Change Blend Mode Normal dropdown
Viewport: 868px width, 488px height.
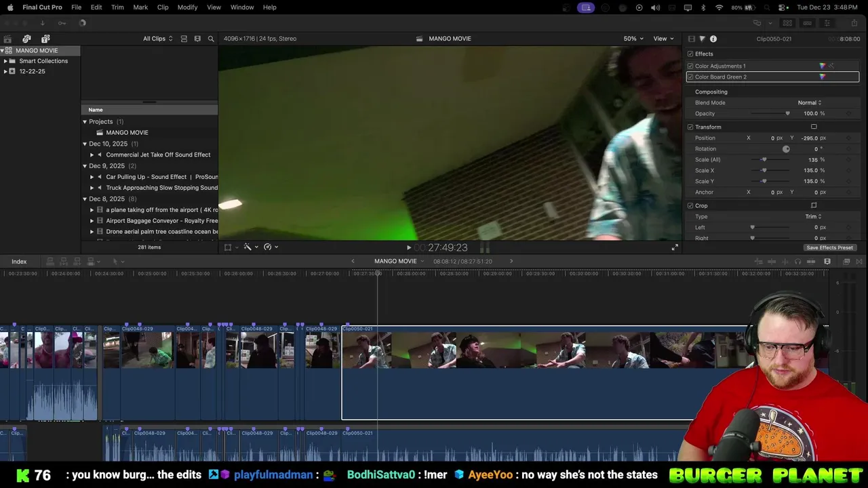[x=810, y=102]
